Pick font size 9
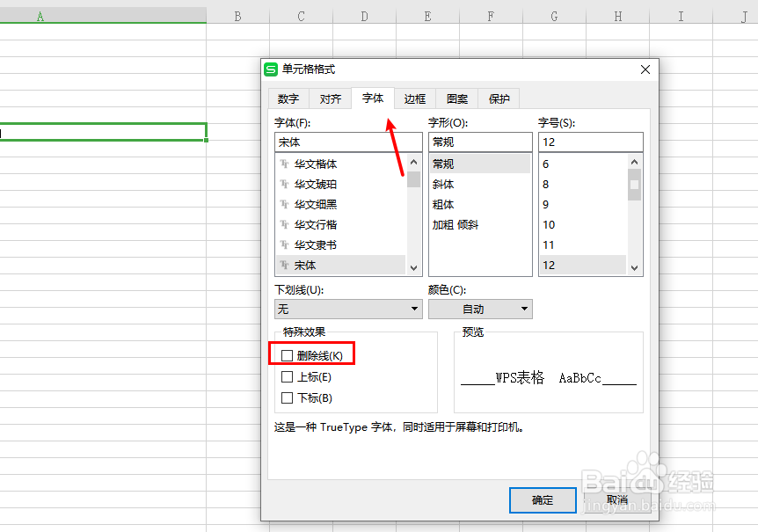758x532 pixels. (583, 205)
